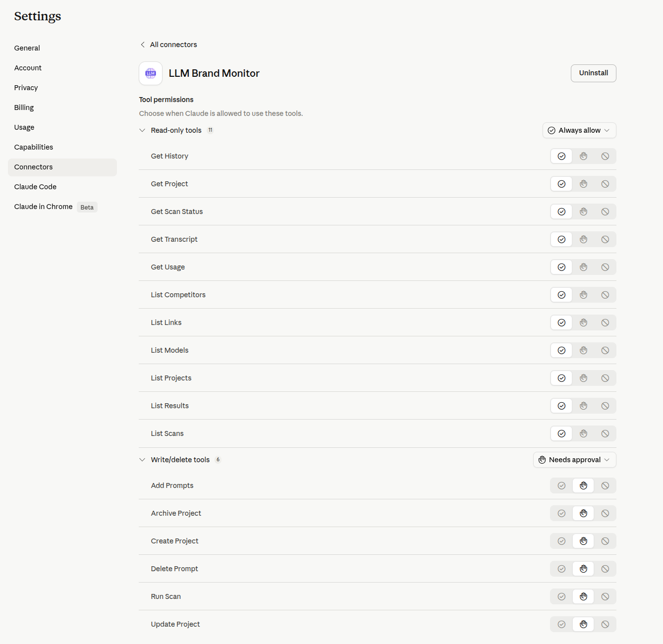The height and width of the screenshot is (644, 663).
Task: Always allow the Archive Project tool
Action: pyautogui.click(x=561, y=513)
